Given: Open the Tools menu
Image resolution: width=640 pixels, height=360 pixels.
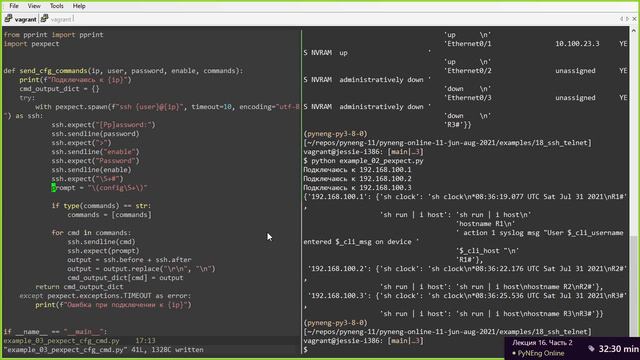Looking at the screenshot, I should point(56,6).
